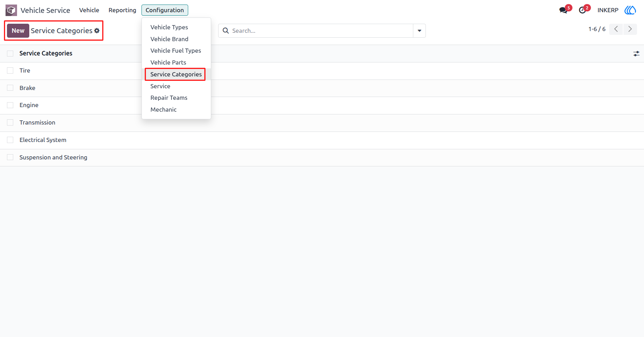This screenshot has height=337, width=644.
Task: Open the Electrical System category row
Action: pyautogui.click(x=322, y=140)
